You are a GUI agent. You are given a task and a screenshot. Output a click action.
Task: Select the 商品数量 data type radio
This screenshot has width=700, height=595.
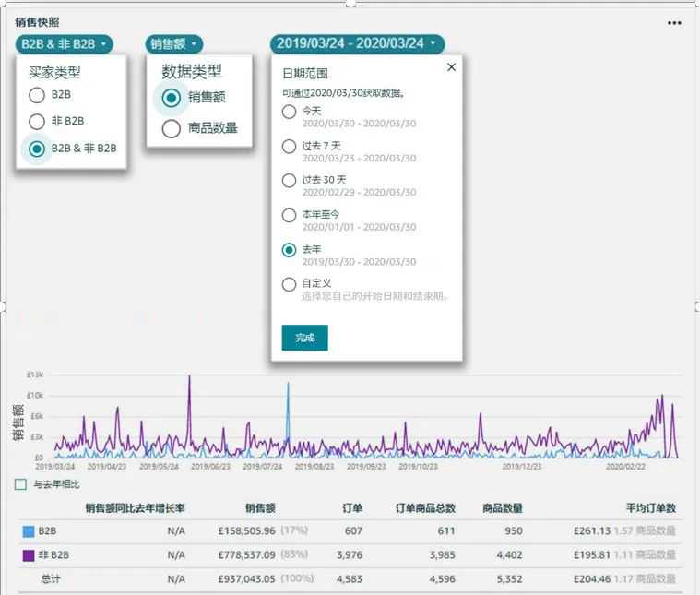(172, 129)
